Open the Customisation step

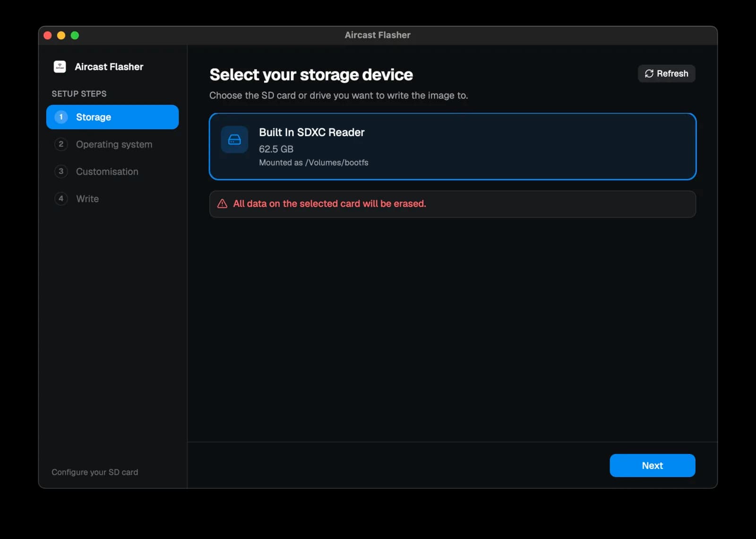click(112, 172)
